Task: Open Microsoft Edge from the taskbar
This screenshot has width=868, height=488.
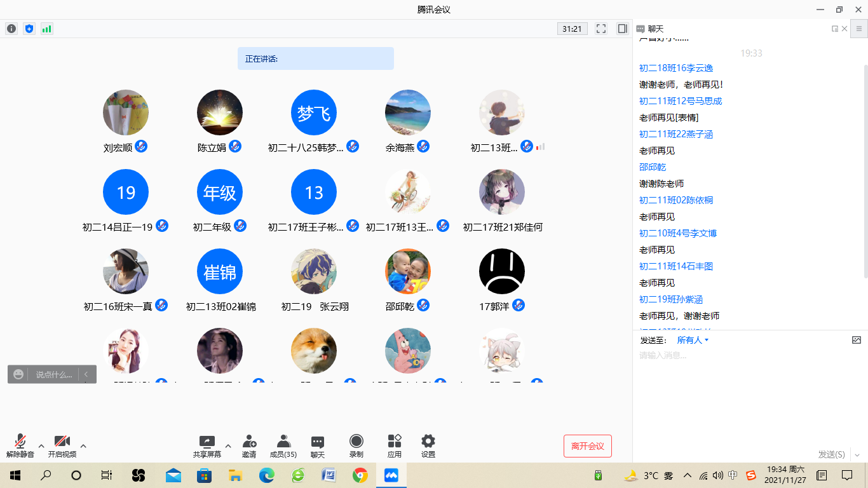Action: click(267, 475)
